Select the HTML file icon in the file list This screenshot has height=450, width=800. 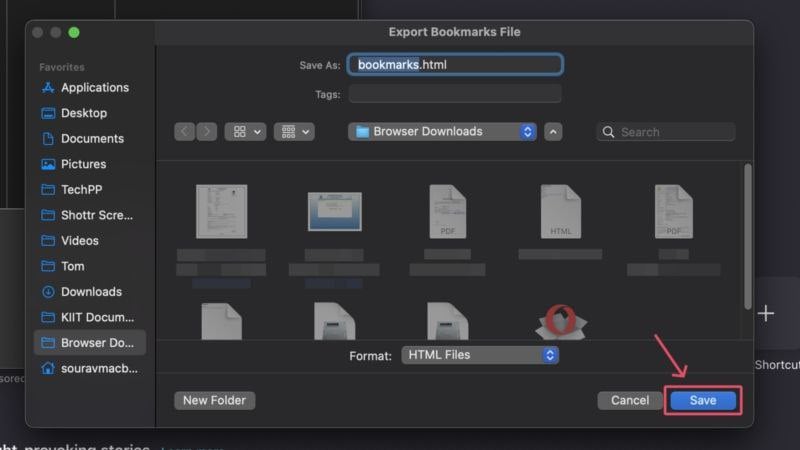click(561, 212)
